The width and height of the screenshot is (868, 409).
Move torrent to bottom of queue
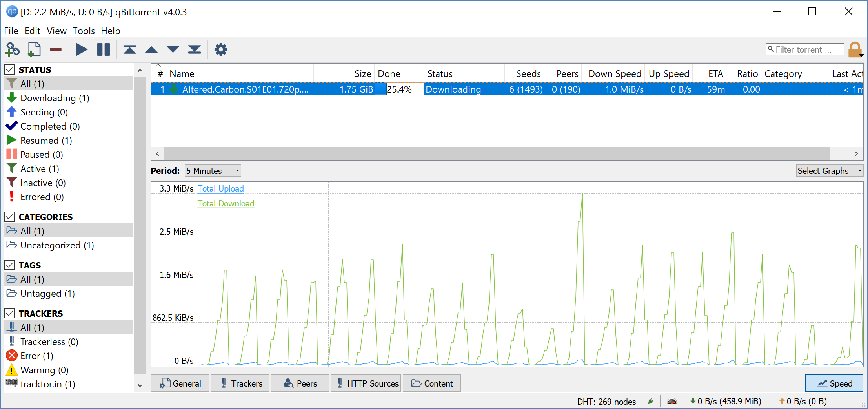click(195, 50)
